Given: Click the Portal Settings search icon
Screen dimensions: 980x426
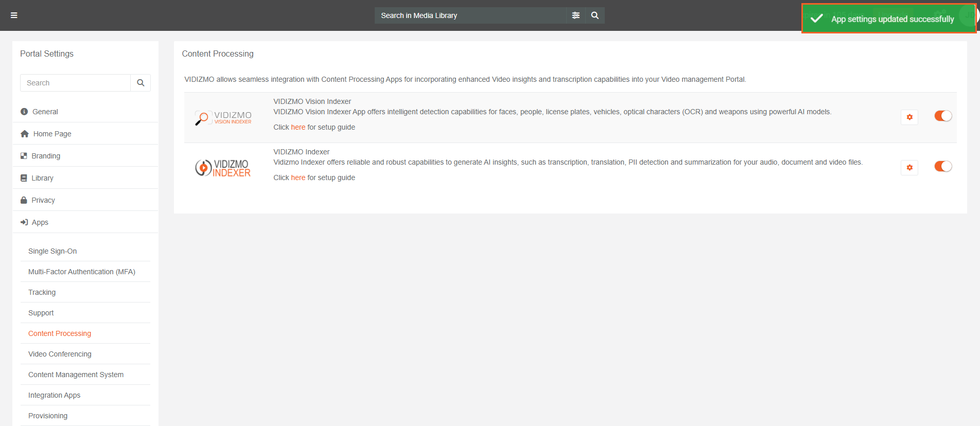Looking at the screenshot, I should coord(141,83).
